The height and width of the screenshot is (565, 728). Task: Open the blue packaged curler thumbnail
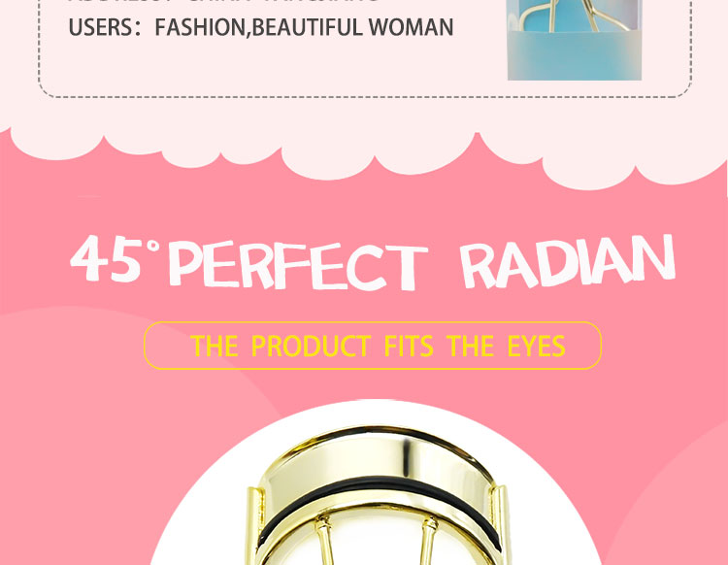click(575, 40)
